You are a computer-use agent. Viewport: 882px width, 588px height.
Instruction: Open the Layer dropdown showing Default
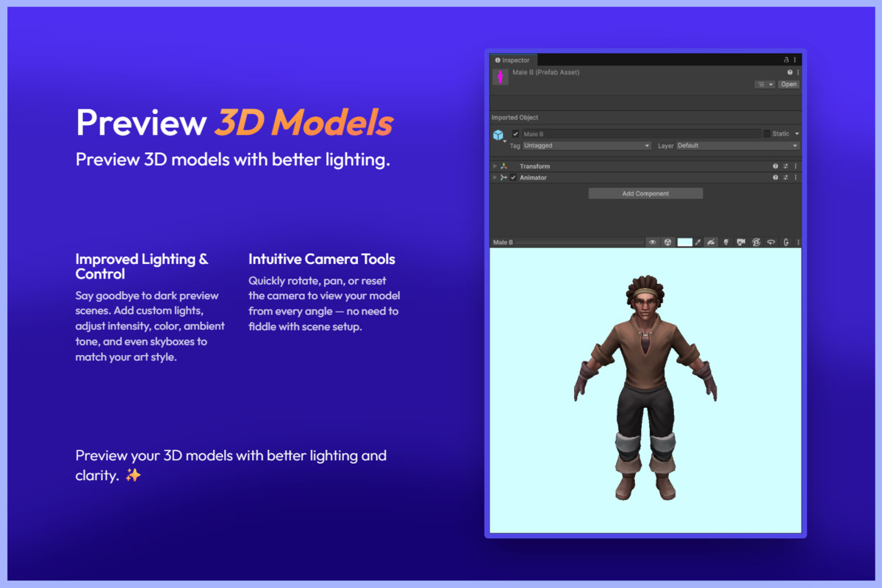click(738, 146)
